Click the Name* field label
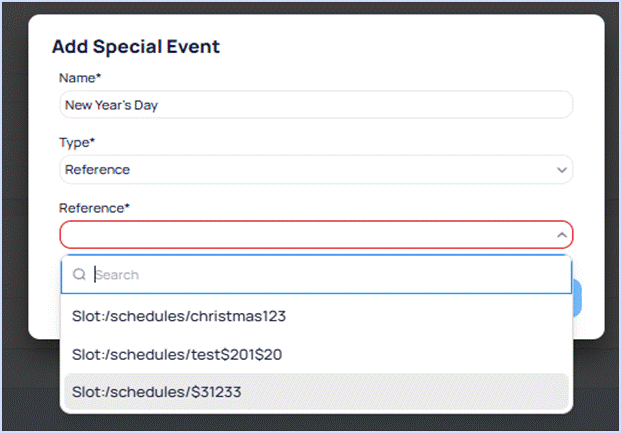 click(81, 77)
